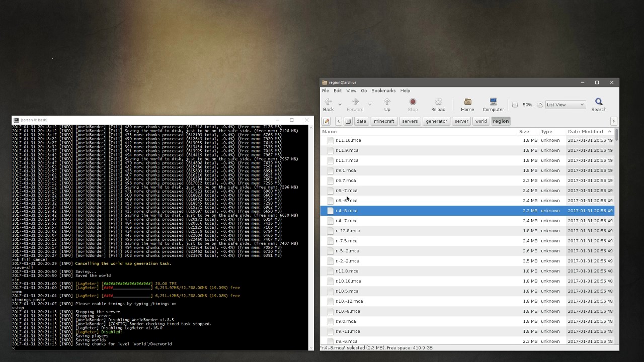Click file icon of r.6.7.mca
644x362 pixels.
point(331,180)
